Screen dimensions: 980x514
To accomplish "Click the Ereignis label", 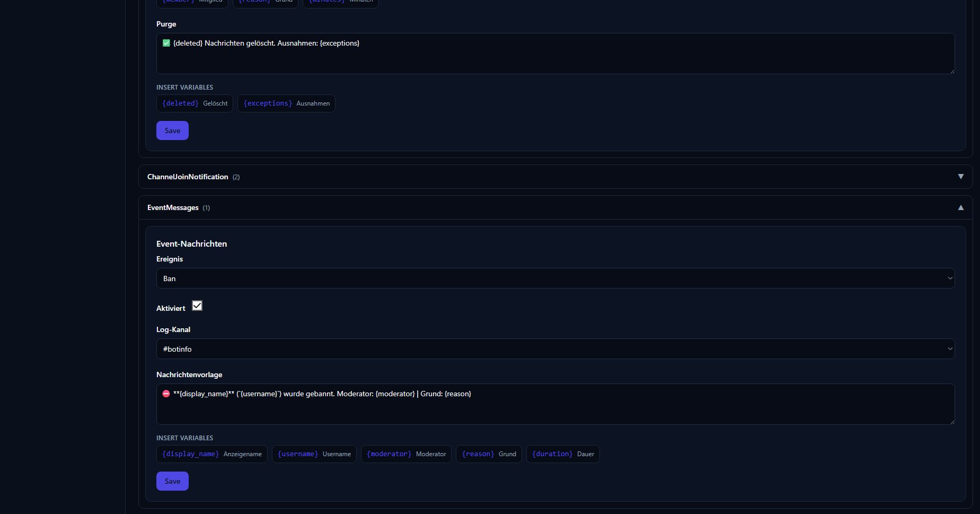I will (x=170, y=259).
